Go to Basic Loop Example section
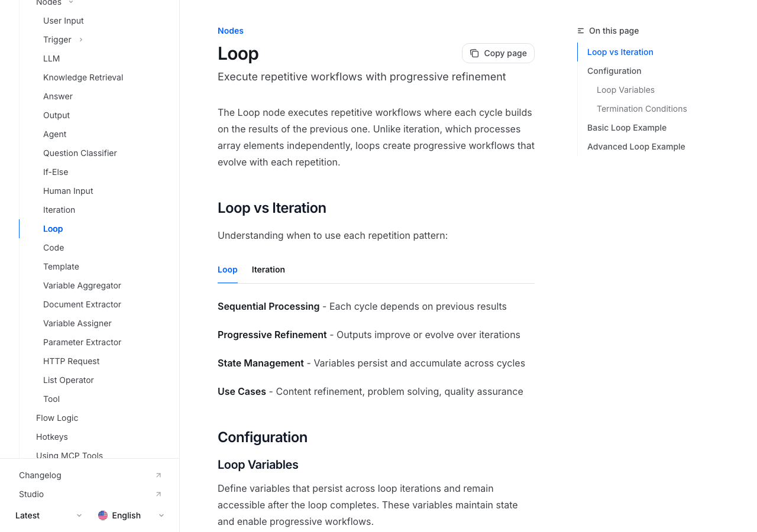The height and width of the screenshot is (532, 757). pos(626,128)
